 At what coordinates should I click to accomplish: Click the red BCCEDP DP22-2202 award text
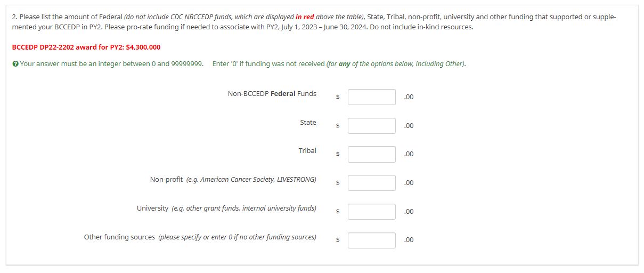86,47
